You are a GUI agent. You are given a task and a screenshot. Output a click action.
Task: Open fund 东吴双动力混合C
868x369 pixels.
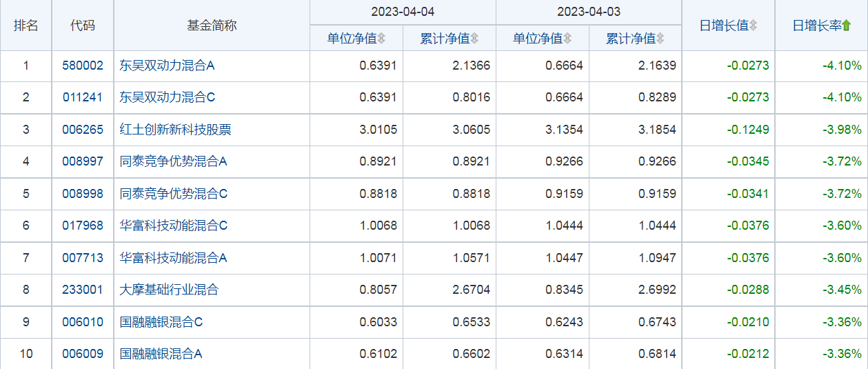click(x=168, y=97)
